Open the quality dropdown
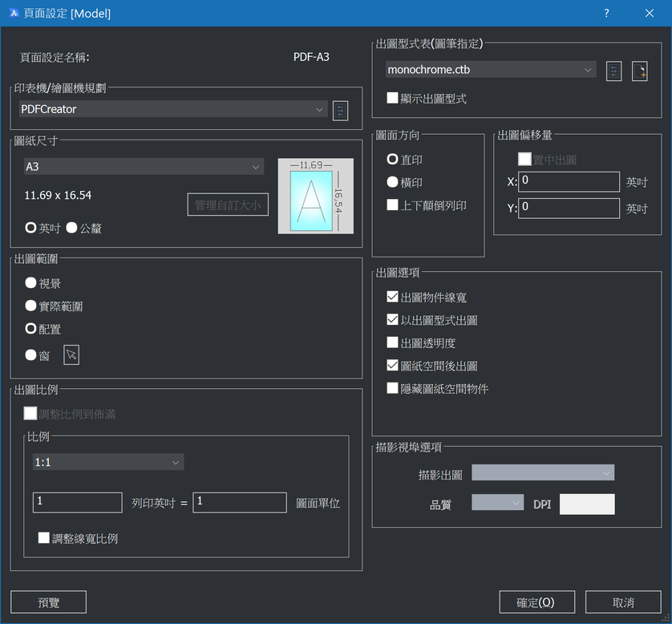The height and width of the screenshot is (624, 672). [497, 502]
